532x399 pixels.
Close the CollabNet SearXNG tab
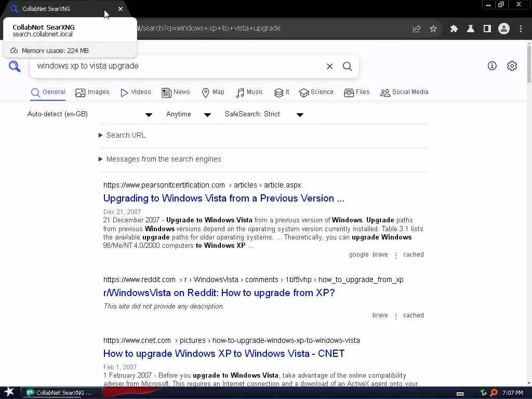point(121,9)
